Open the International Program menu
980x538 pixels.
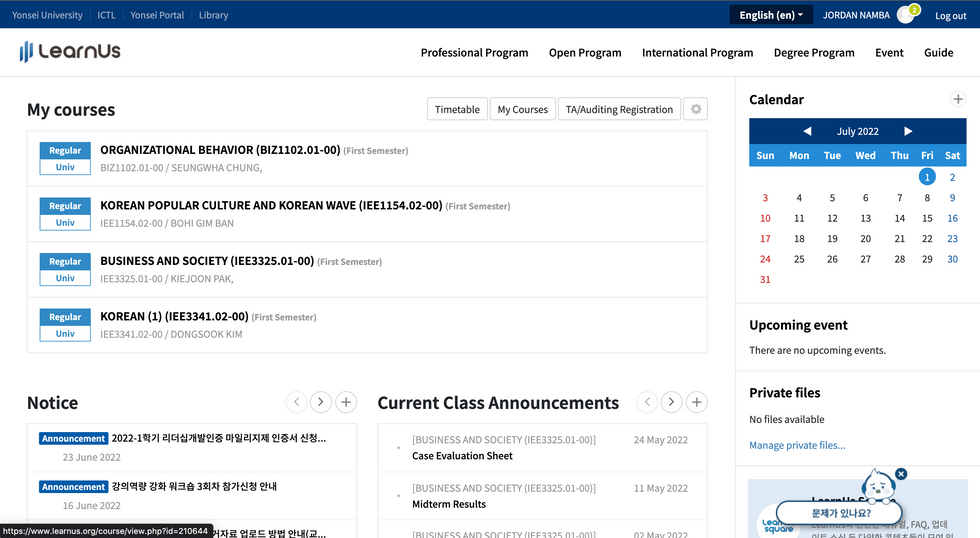[698, 52]
